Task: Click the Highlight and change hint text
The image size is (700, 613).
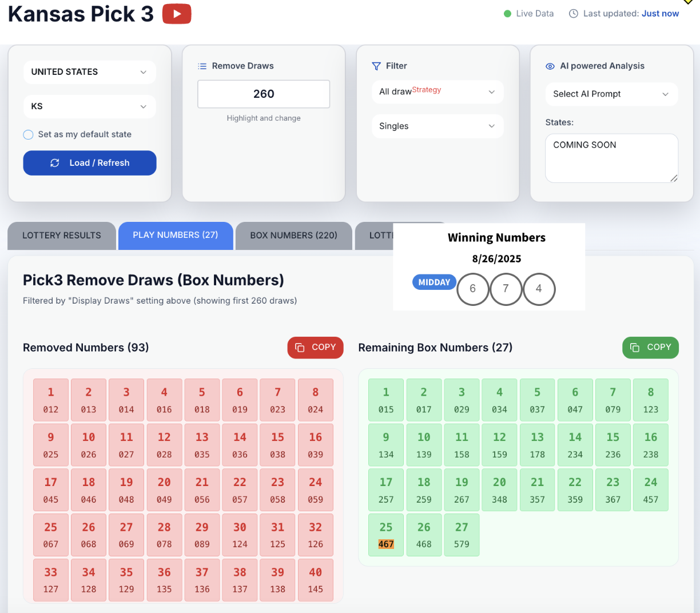Action: pyautogui.click(x=264, y=118)
